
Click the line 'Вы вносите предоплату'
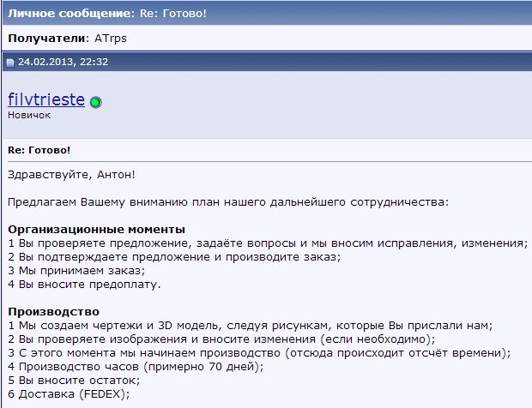[84, 285]
